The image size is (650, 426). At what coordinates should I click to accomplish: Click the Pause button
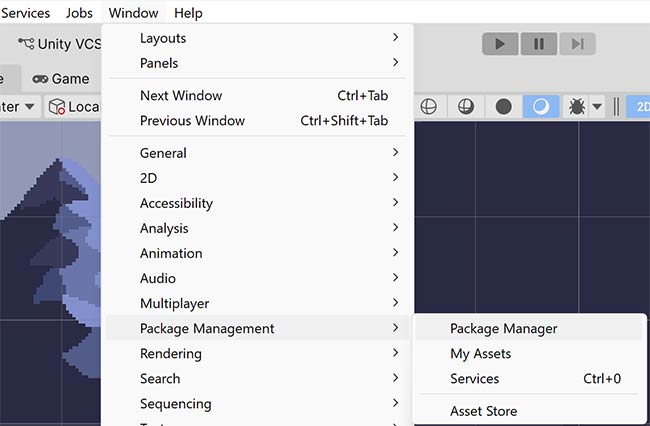(539, 44)
